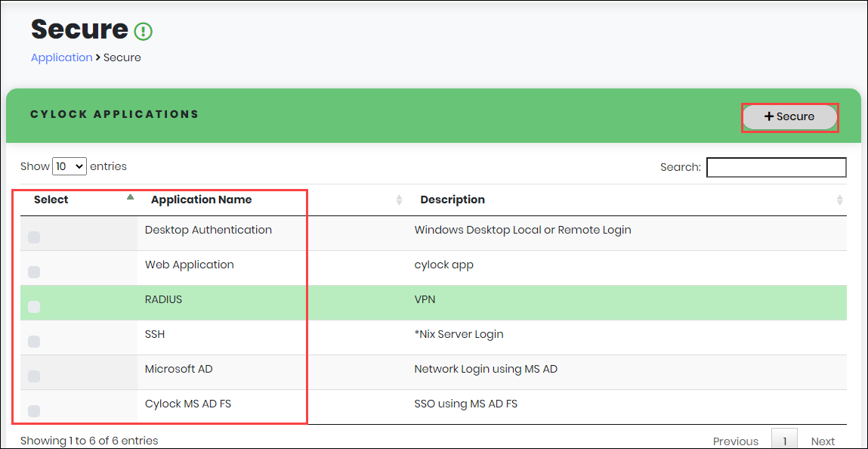Click the + Secure button
This screenshot has height=449, width=868.
pyautogui.click(x=789, y=117)
